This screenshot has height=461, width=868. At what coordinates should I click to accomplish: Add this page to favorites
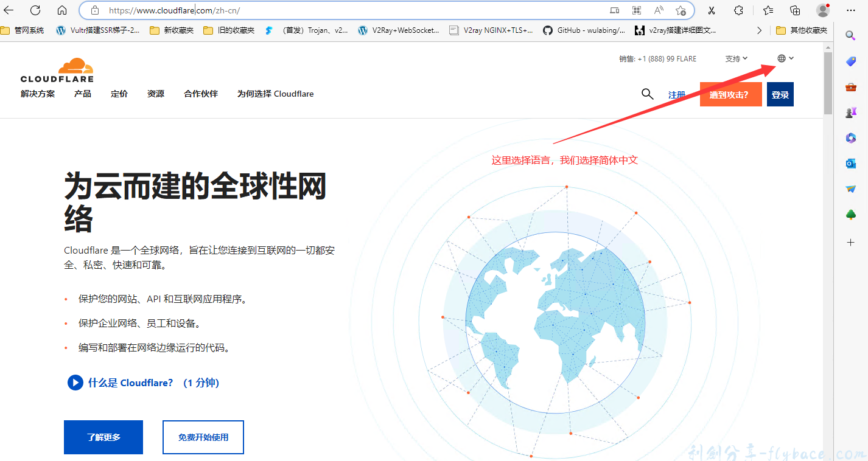point(681,10)
